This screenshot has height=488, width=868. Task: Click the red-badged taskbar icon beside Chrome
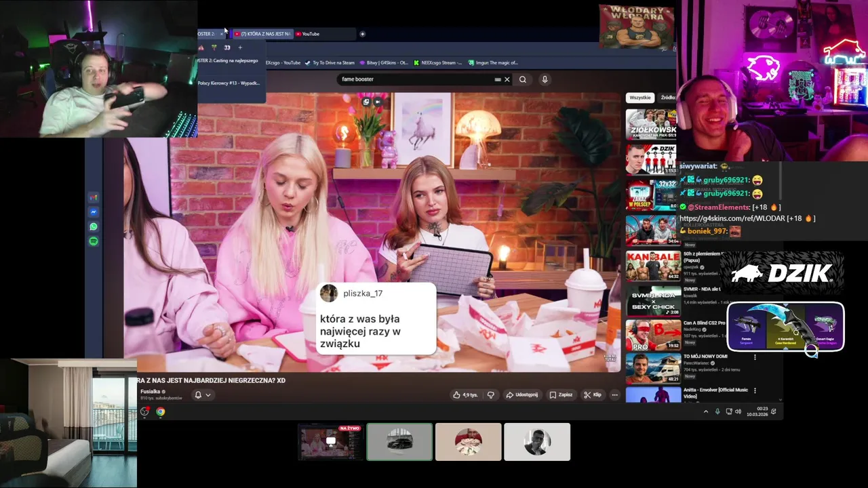pyautogui.click(x=144, y=411)
